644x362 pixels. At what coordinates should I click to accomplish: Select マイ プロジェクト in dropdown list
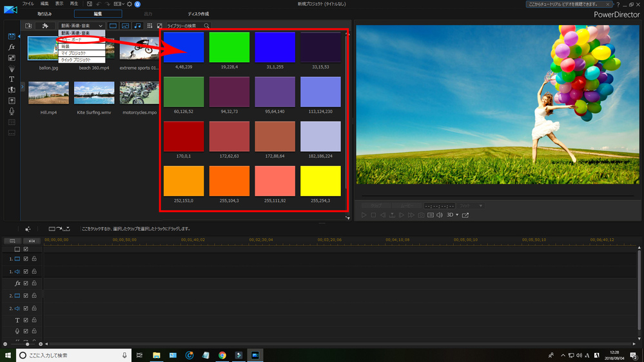click(x=81, y=53)
